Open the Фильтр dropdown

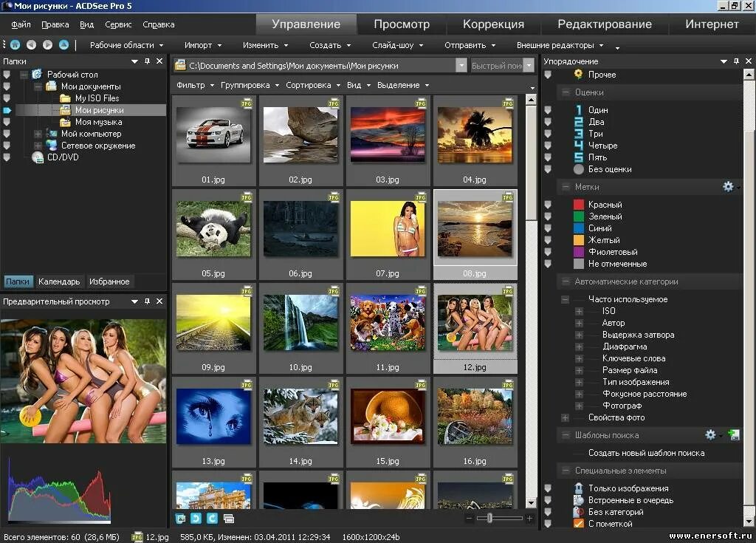tap(195, 85)
